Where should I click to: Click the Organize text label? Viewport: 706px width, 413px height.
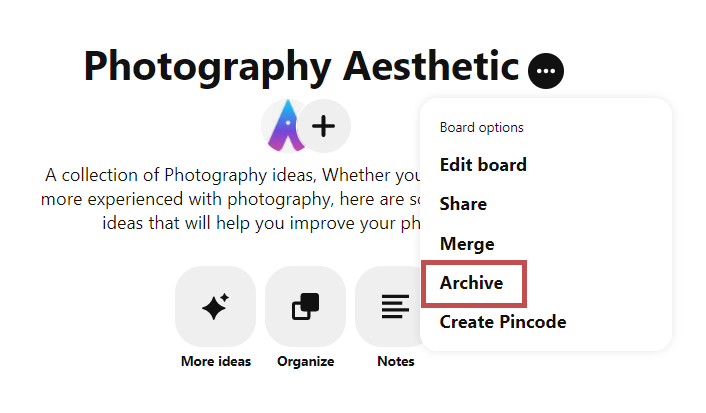(x=305, y=361)
